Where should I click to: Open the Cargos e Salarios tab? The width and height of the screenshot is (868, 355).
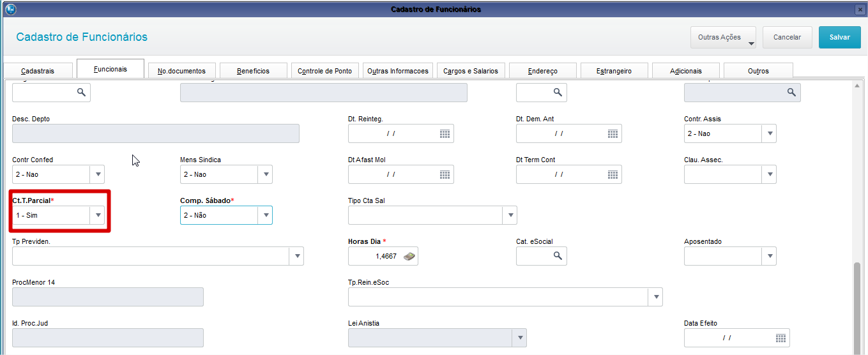pyautogui.click(x=471, y=71)
